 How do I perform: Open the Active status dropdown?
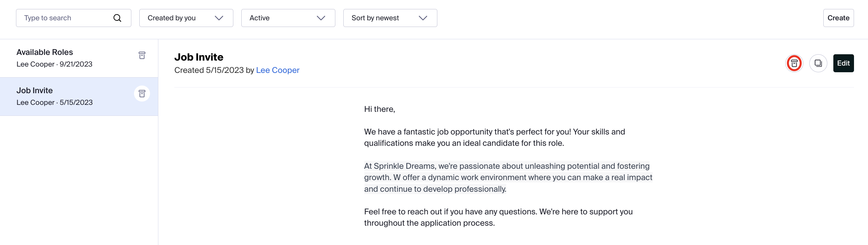click(288, 18)
